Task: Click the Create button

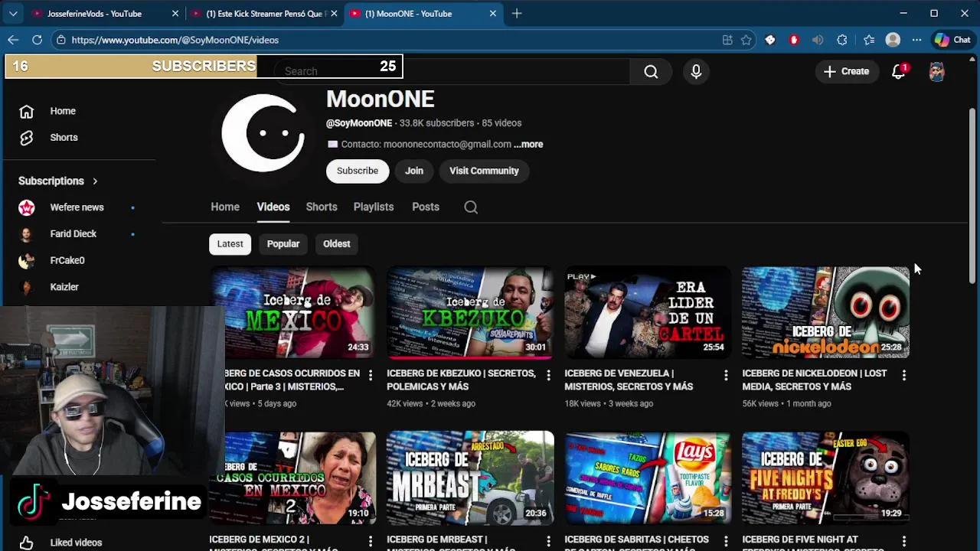Action: click(x=846, y=71)
